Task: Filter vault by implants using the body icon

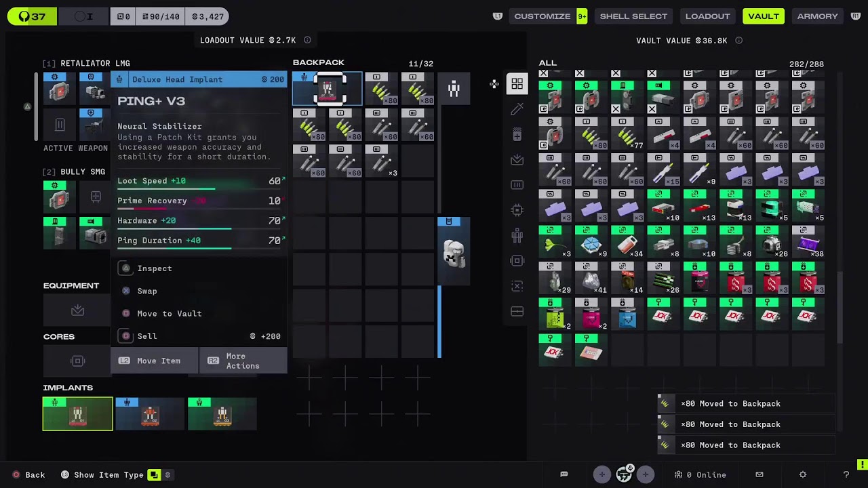Action: [517, 235]
